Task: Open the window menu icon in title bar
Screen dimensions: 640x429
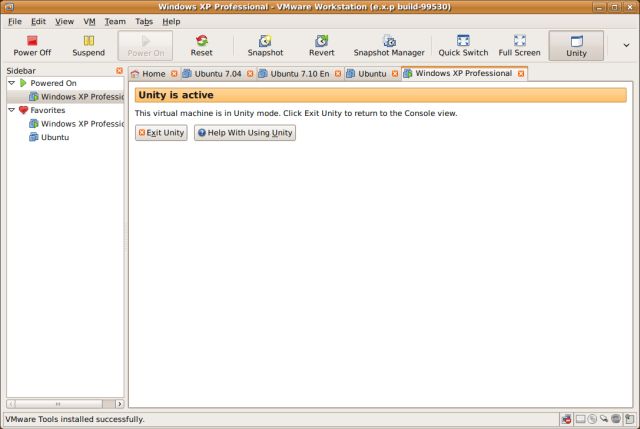Action: pos(9,7)
